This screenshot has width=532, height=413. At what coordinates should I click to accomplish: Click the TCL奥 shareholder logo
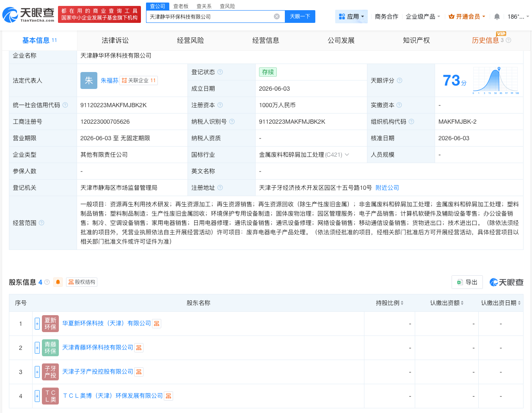(x=50, y=396)
